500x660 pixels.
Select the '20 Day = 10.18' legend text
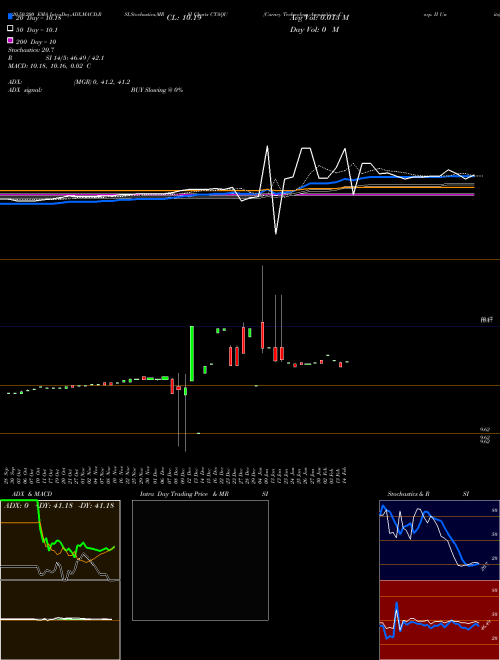(39, 18)
